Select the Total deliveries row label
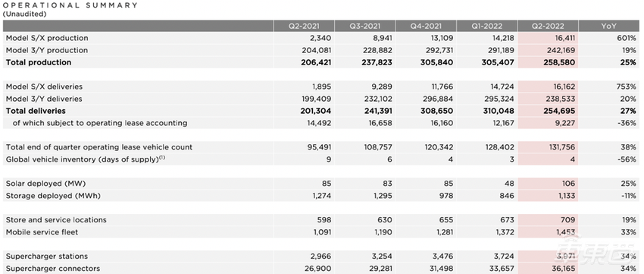The height and width of the screenshot is (274, 644). click(36, 111)
